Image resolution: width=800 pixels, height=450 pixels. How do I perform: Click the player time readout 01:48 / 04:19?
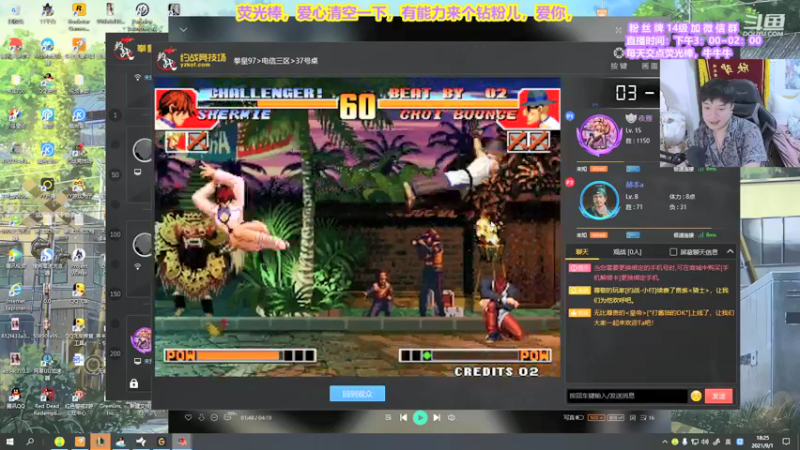coord(256,418)
